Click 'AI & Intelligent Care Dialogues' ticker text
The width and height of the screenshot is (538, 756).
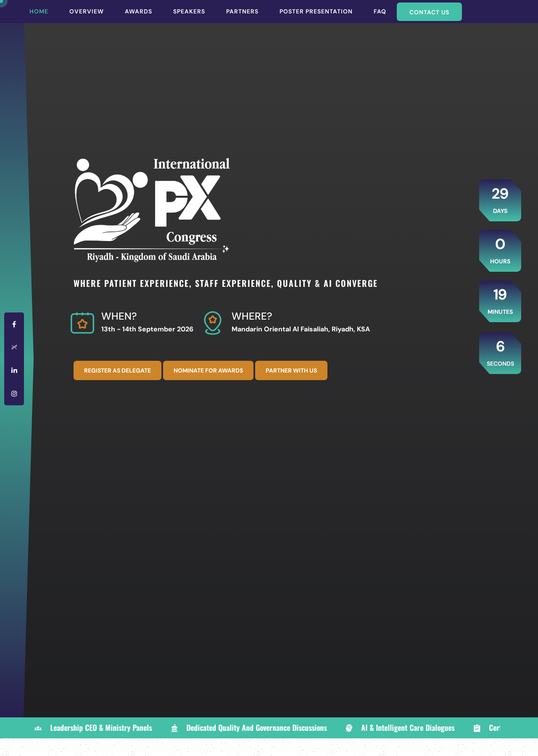[408, 728]
